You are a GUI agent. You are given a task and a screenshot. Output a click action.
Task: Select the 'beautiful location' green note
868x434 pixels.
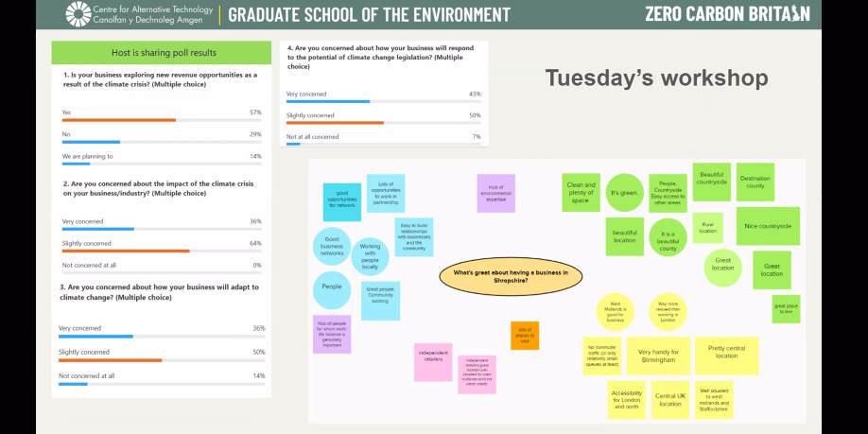pyautogui.click(x=624, y=237)
